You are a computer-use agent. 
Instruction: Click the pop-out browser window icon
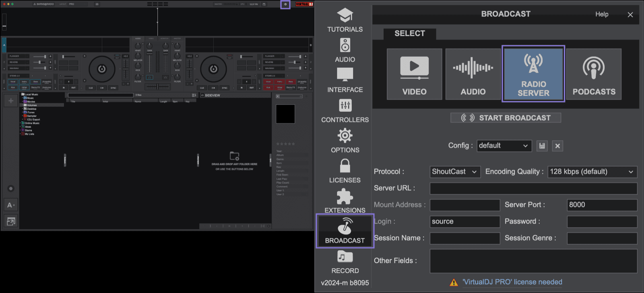point(11,221)
